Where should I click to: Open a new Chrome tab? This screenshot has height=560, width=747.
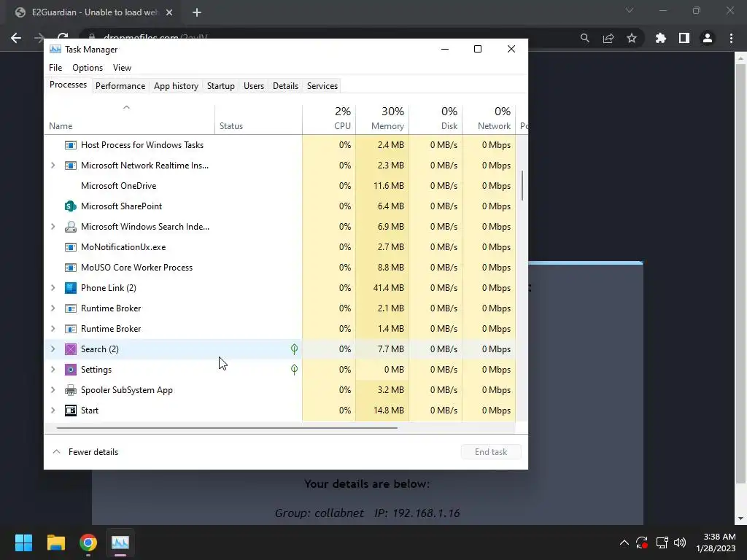point(197,12)
